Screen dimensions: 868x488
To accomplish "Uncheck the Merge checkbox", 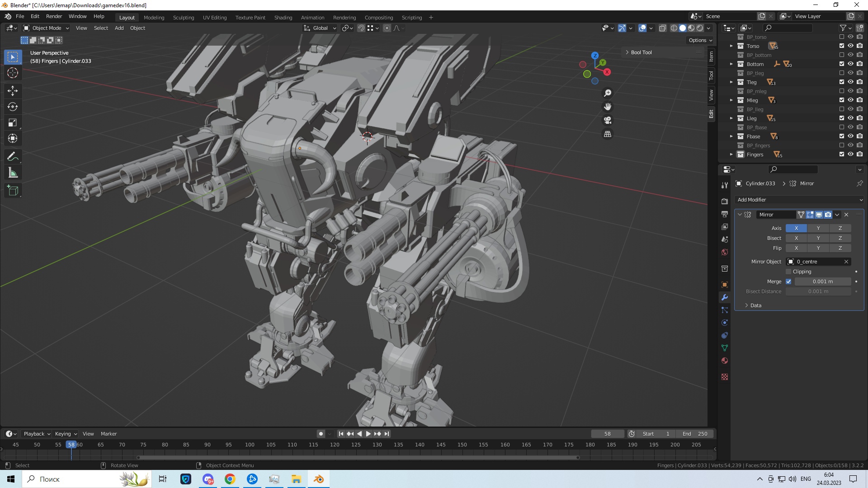I will (788, 282).
